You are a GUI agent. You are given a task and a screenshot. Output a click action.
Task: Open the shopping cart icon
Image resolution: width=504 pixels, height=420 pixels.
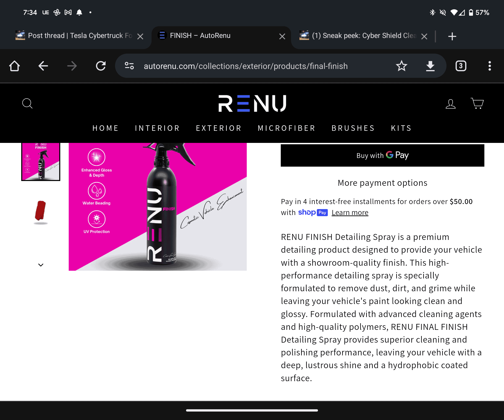(477, 103)
